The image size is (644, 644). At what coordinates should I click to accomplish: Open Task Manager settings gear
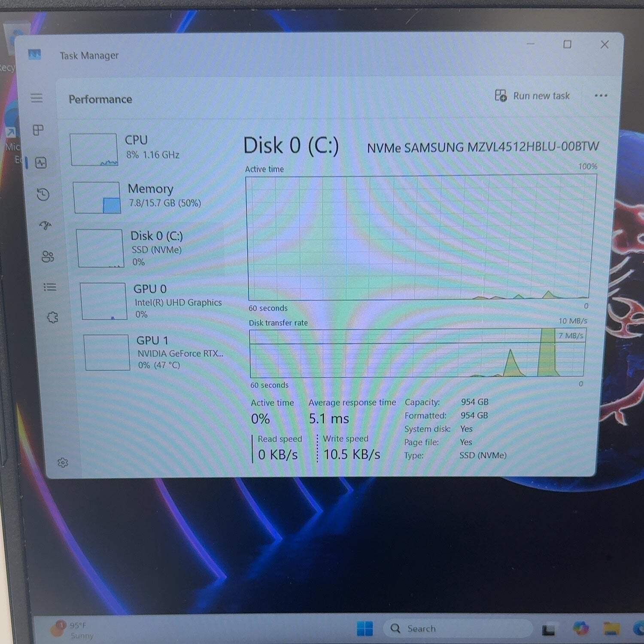point(63,462)
